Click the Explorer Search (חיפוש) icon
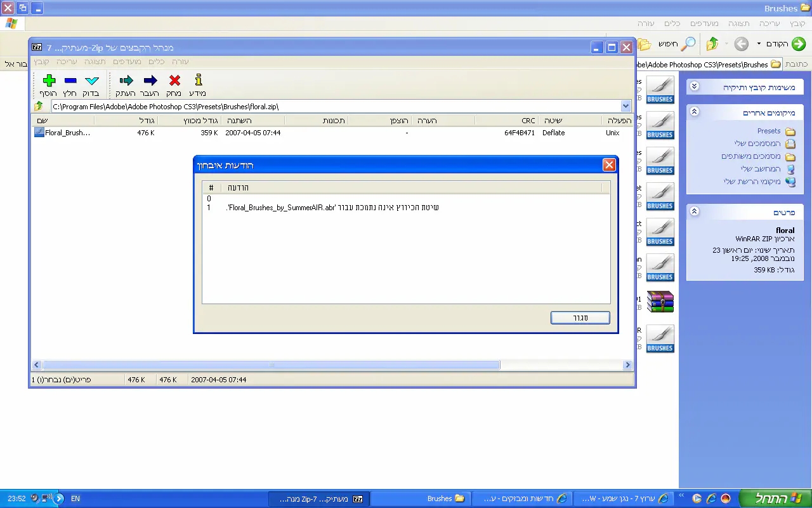 pyautogui.click(x=687, y=44)
